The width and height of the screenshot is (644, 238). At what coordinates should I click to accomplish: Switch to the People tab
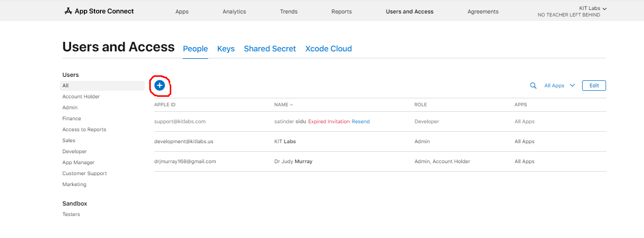pos(195,49)
